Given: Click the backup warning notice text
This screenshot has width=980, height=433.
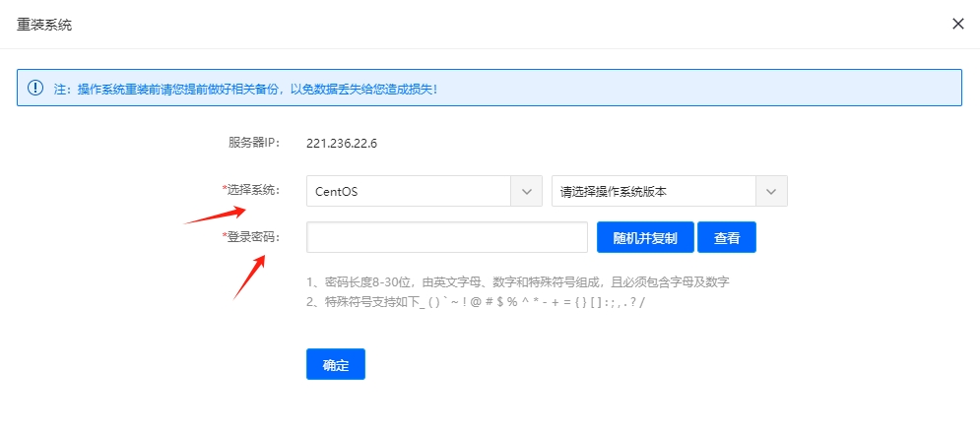Looking at the screenshot, I should 246,89.
